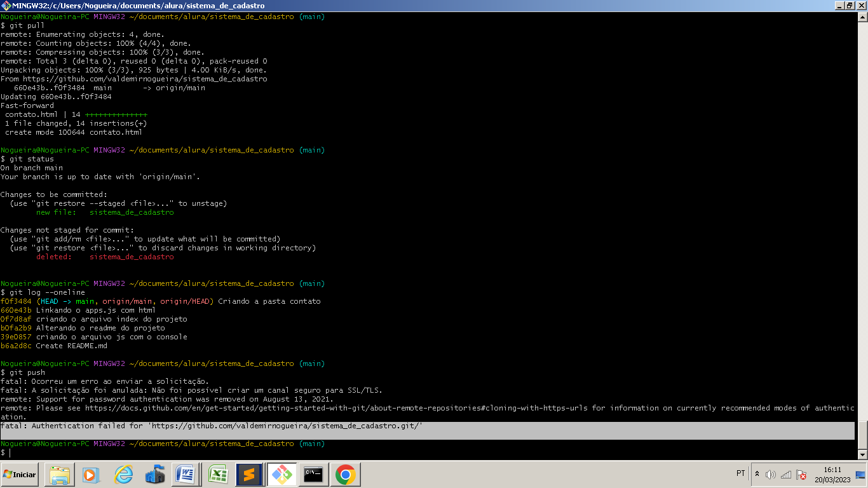The height and width of the screenshot is (488, 868).
Task: Click commit hash f0f3484 in the log
Action: 16,301
